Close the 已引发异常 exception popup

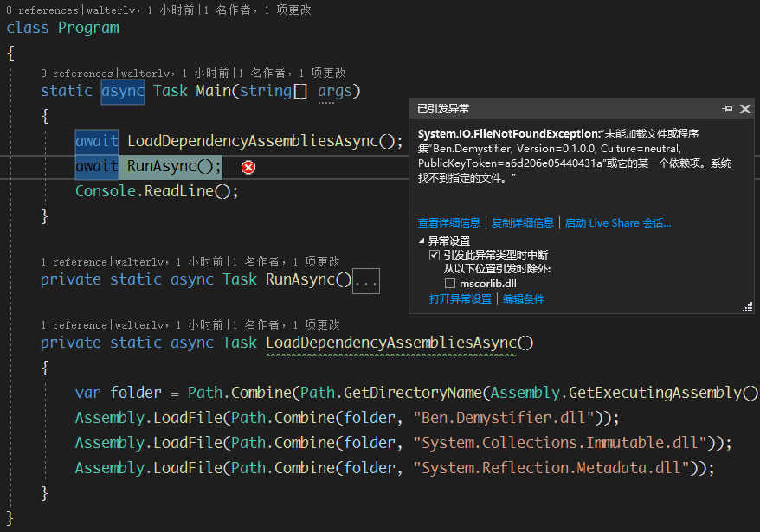tap(744, 109)
